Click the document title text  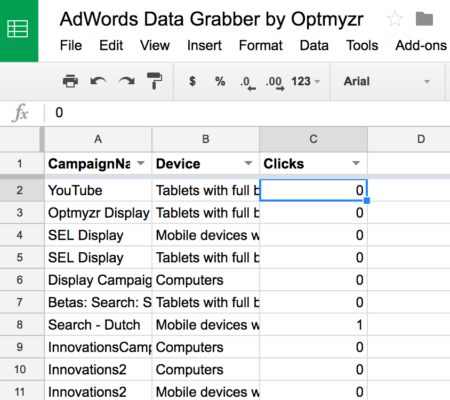click(x=211, y=19)
